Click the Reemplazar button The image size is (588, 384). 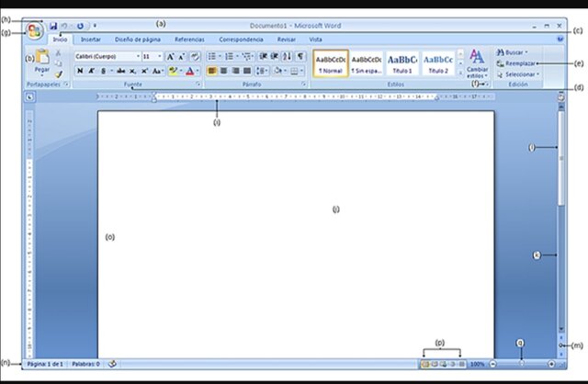[x=516, y=63]
